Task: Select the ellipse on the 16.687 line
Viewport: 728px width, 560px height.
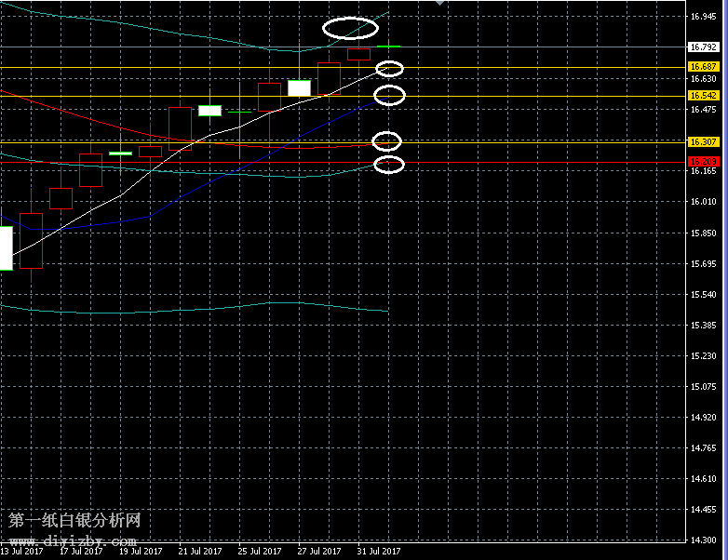Action: coord(389,69)
